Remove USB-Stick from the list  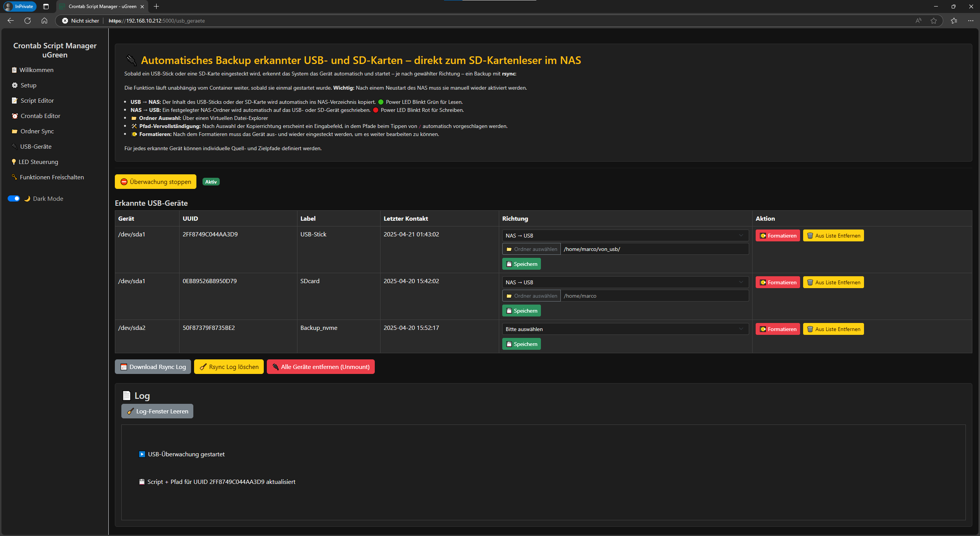[833, 236]
